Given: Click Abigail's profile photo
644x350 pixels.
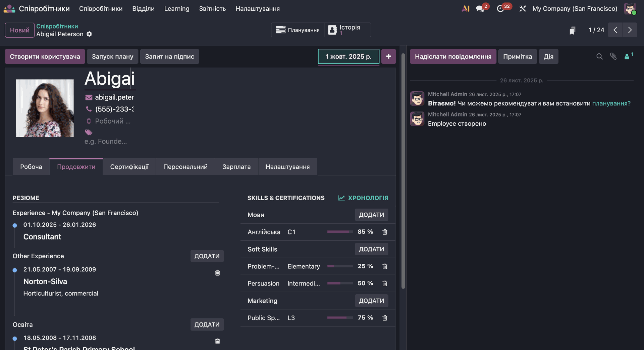Looking at the screenshot, I should point(45,108).
